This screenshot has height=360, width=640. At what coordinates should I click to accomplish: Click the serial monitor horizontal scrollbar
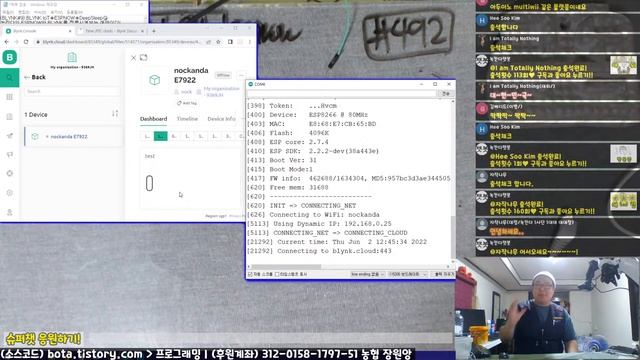[x=286, y=267]
